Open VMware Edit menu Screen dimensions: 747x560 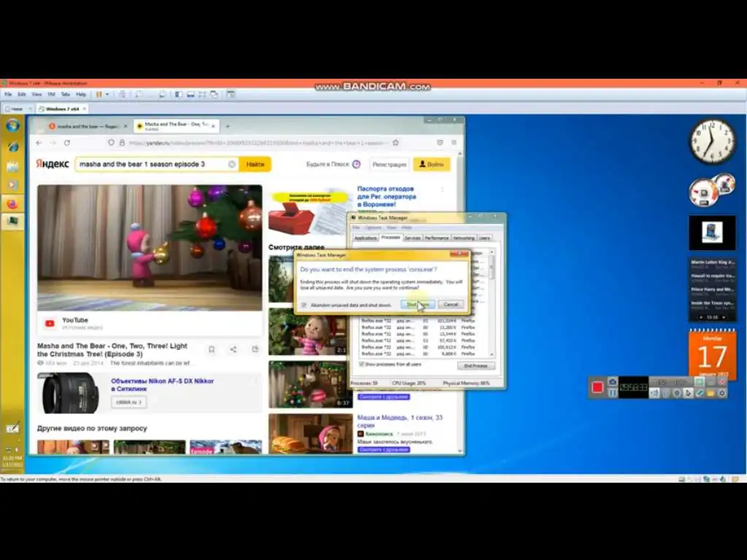point(22,94)
